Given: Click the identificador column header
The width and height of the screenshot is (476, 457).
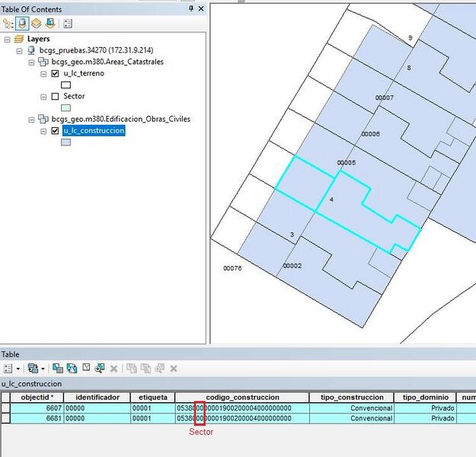Looking at the screenshot, I should pos(97,397).
